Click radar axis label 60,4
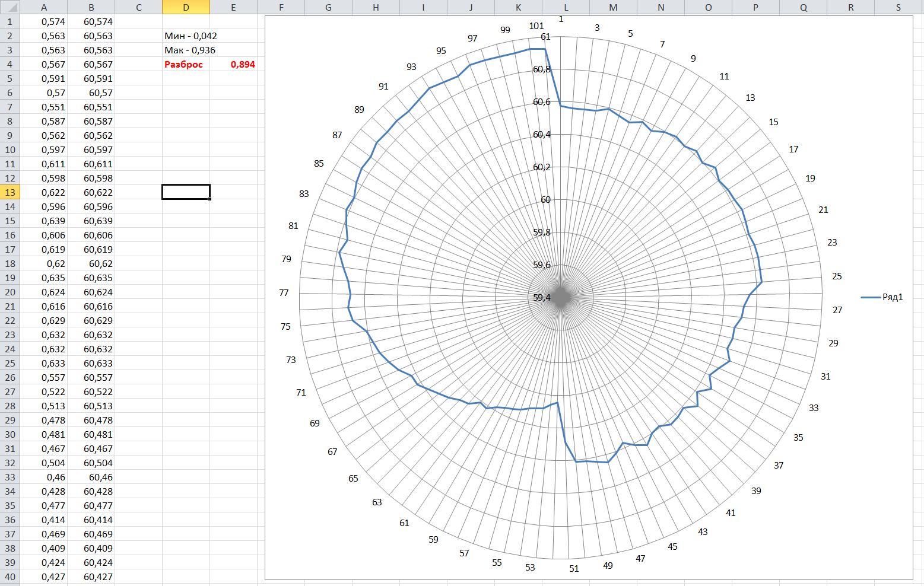 pyautogui.click(x=542, y=135)
